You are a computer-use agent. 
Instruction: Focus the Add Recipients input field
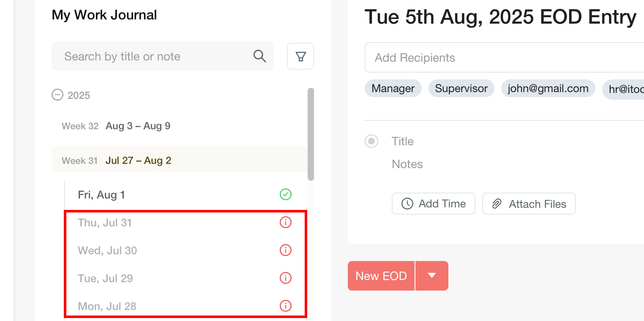click(x=503, y=57)
